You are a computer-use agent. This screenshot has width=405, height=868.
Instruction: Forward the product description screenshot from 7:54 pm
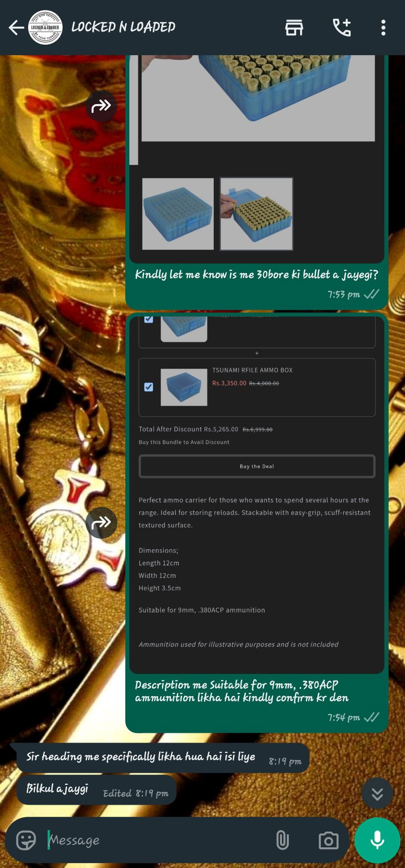(x=101, y=523)
